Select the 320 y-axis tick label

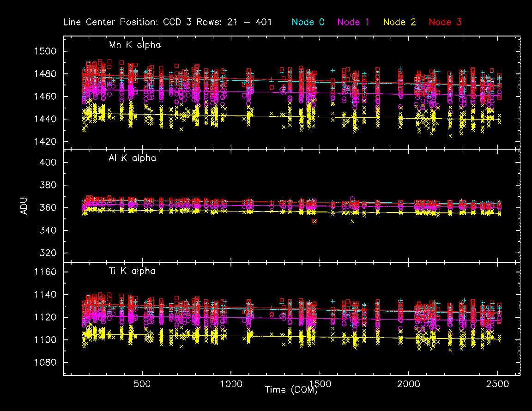pos(48,253)
